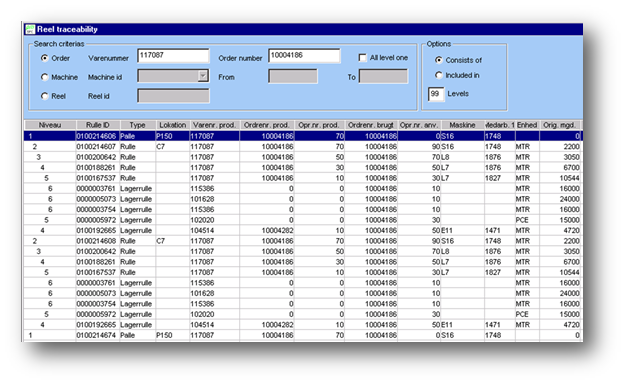
Task: Sort by the Lokation column header
Action: tap(173, 125)
